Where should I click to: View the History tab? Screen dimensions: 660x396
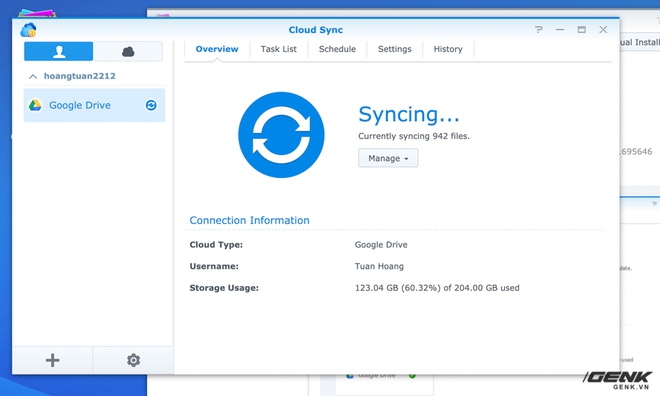click(448, 49)
